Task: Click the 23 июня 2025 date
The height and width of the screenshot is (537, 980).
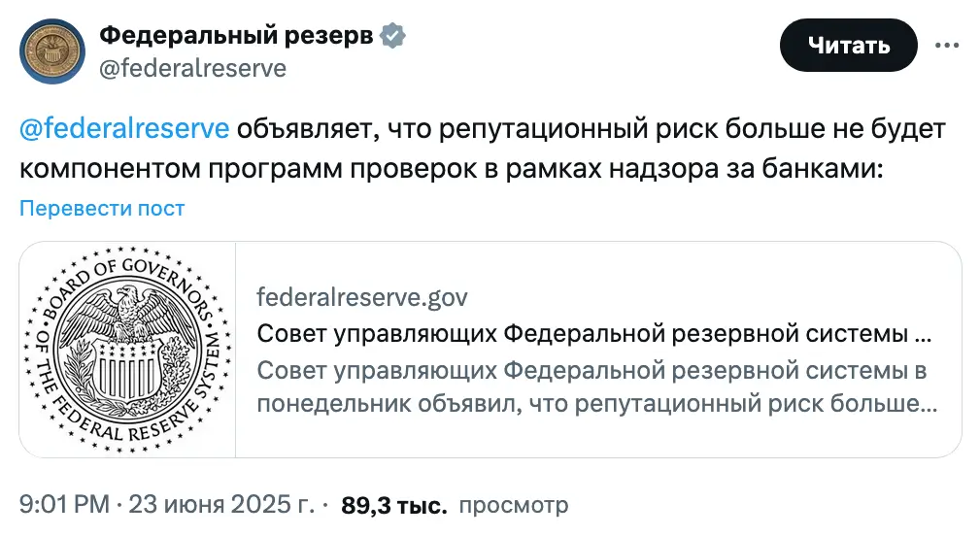Action: click(221, 505)
